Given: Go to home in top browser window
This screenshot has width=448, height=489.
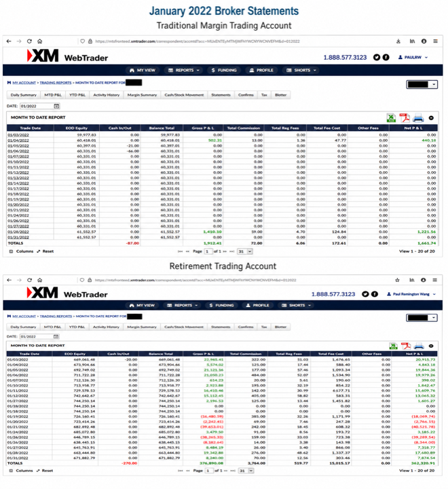Looking at the screenshot, I should point(39,41).
